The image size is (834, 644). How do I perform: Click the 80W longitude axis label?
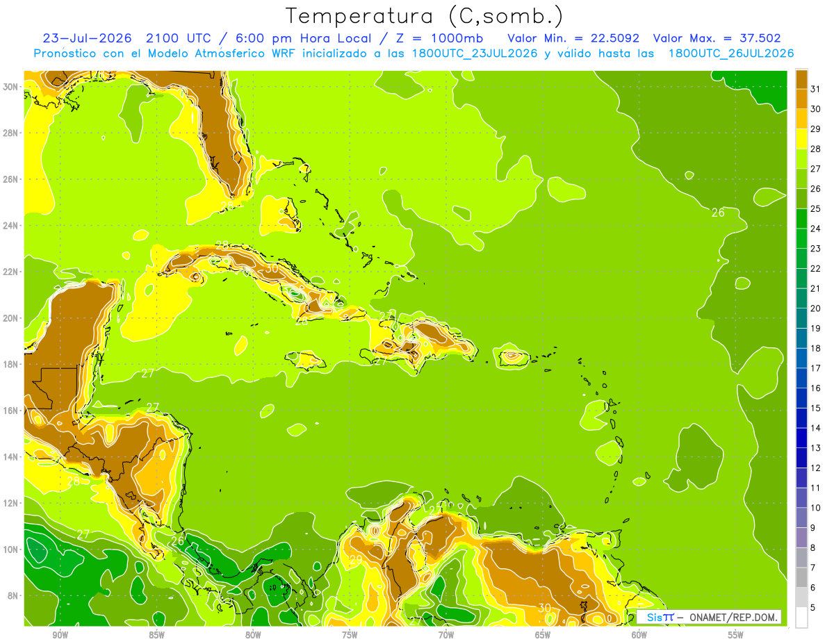click(253, 635)
